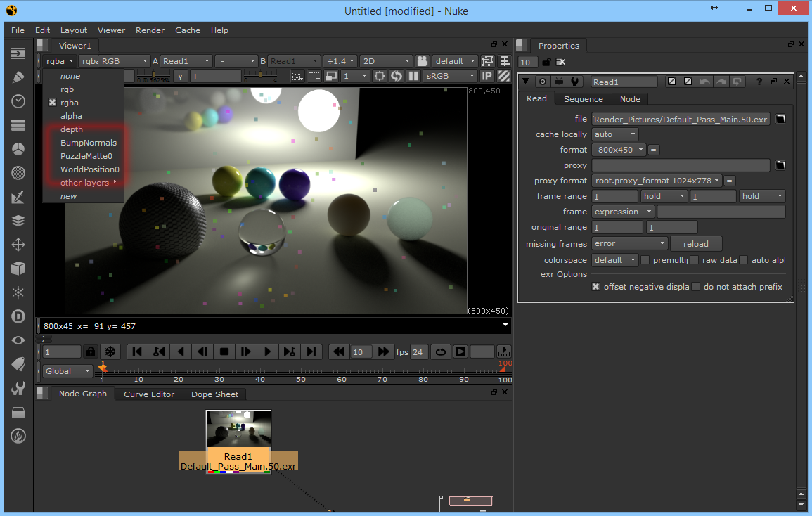Open the Global timeline range dropdown
This screenshot has height=516, width=812.
67,371
